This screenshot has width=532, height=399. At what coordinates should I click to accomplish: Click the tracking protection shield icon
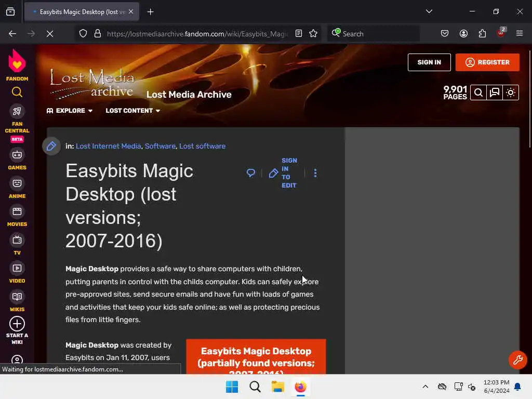coord(83,34)
